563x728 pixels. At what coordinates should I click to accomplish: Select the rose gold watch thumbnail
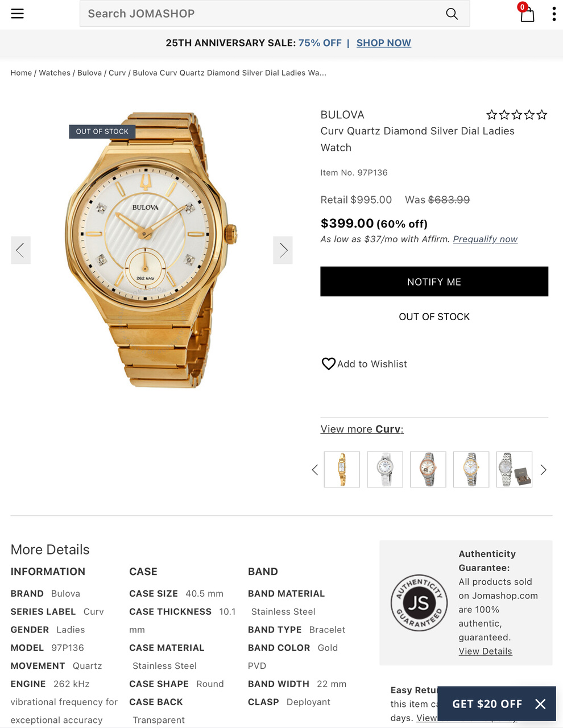(428, 469)
